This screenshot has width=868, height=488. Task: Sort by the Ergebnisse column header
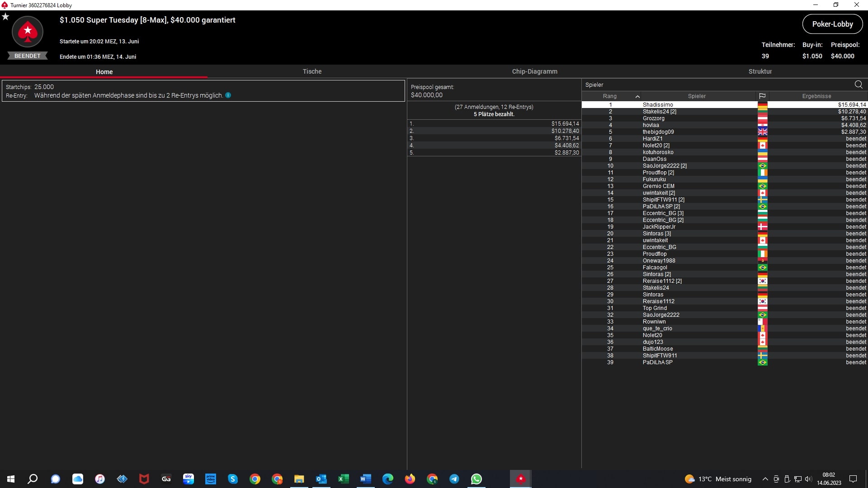816,96
